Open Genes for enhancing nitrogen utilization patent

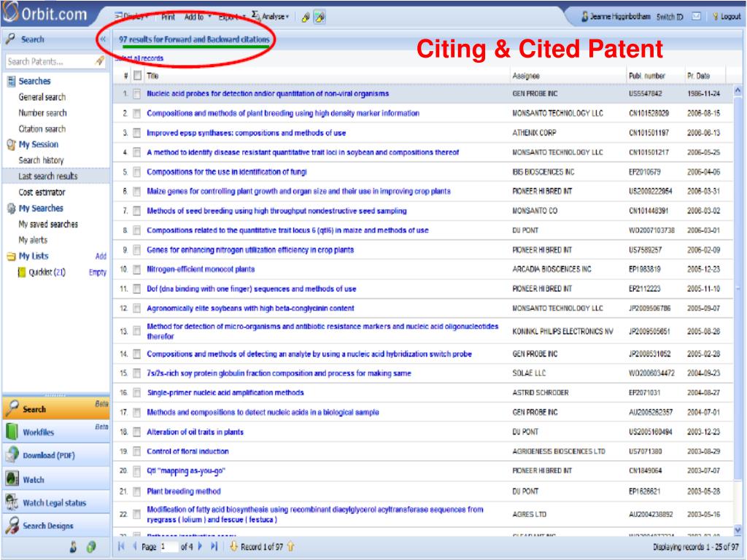[x=250, y=250]
